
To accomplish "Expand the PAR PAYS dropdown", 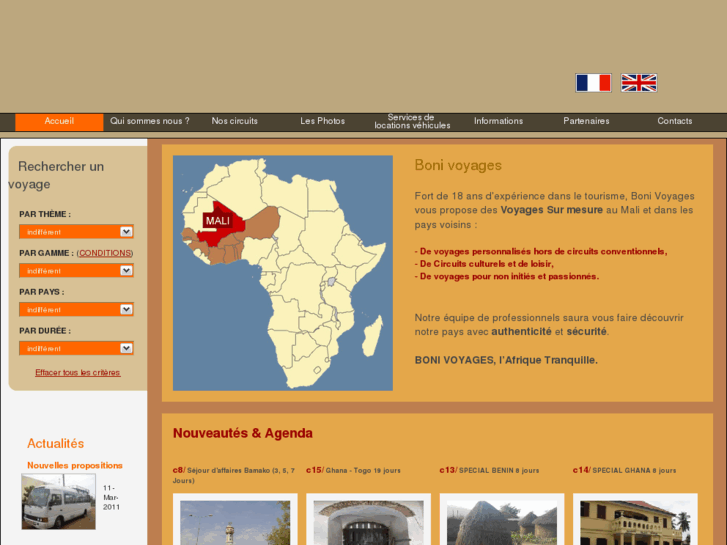I will 77,310.
